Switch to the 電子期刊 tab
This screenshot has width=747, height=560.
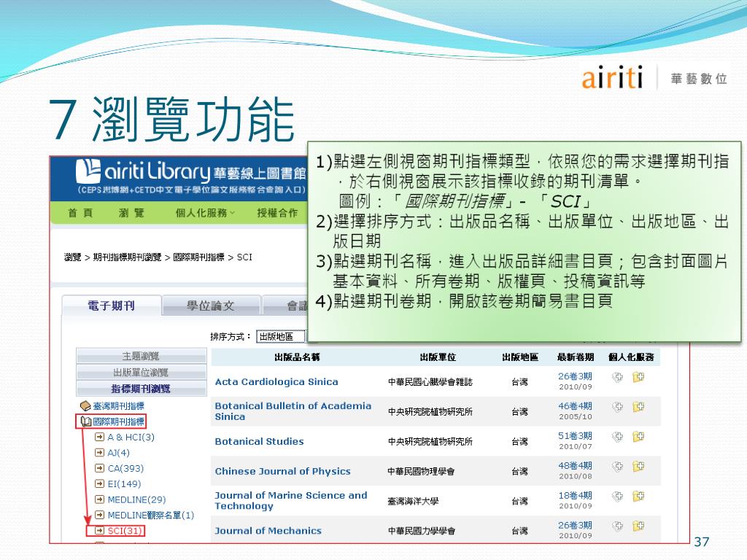112,306
